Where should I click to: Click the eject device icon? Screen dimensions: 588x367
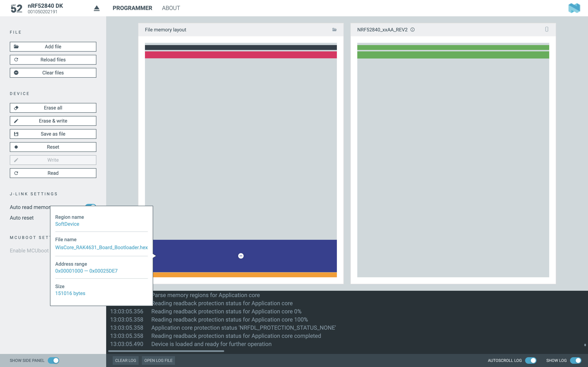97,8
